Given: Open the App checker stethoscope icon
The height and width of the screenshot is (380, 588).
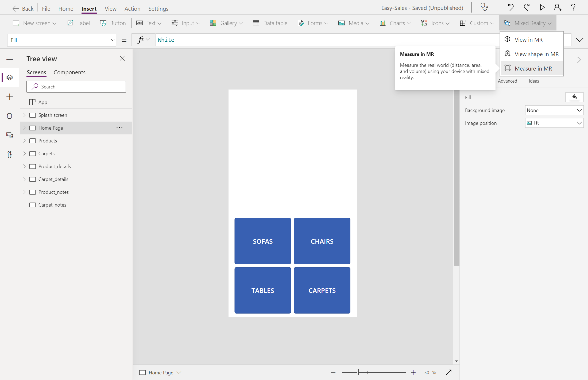Looking at the screenshot, I should (484, 7).
